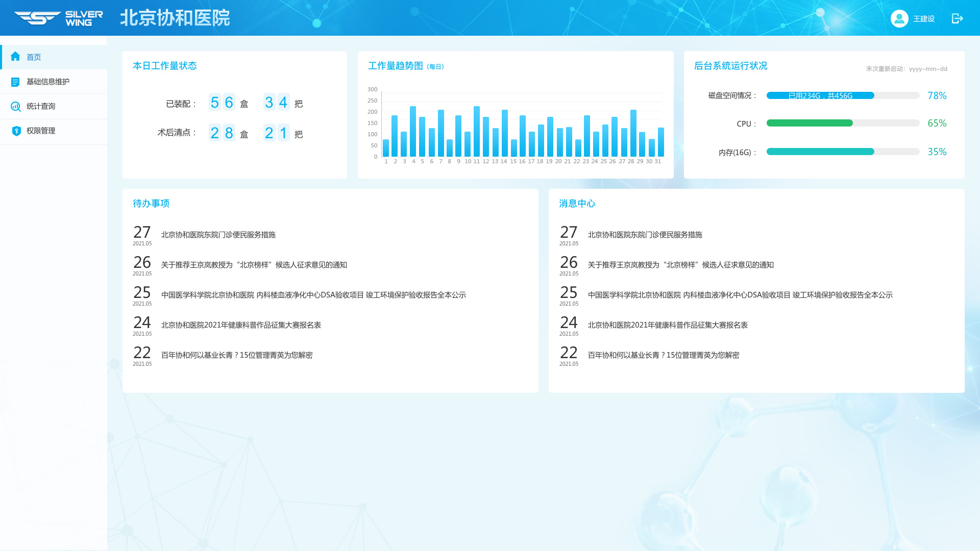Select 统计查询 in the sidebar
Image resolution: width=980 pixels, height=551 pixels.
tap(41, 106)
